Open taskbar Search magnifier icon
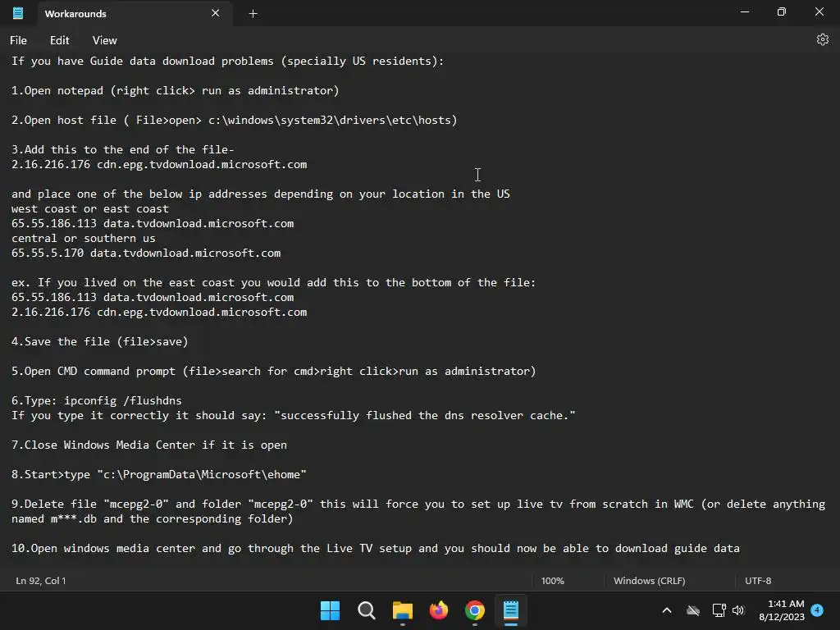Viewport: 840px width, 630px height. pos(367,610)
